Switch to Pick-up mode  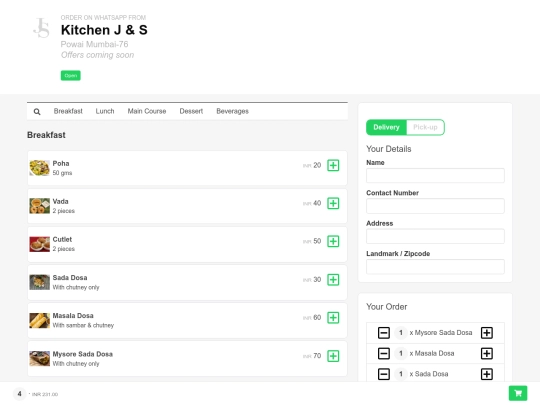pos(425,127)
